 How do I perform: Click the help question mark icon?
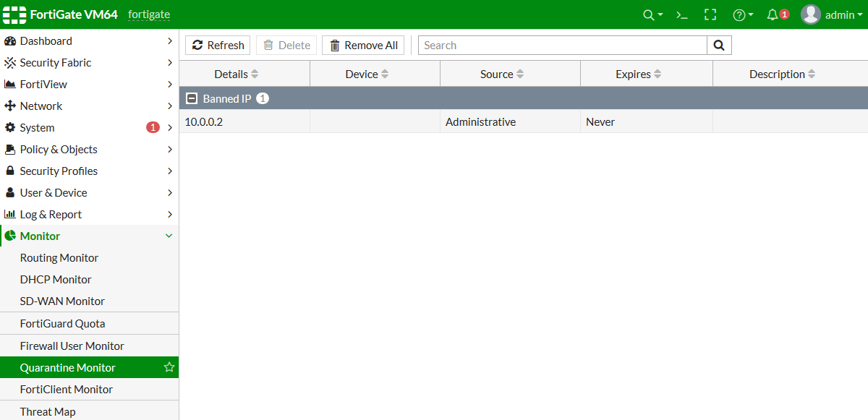[x=739, y=14]
